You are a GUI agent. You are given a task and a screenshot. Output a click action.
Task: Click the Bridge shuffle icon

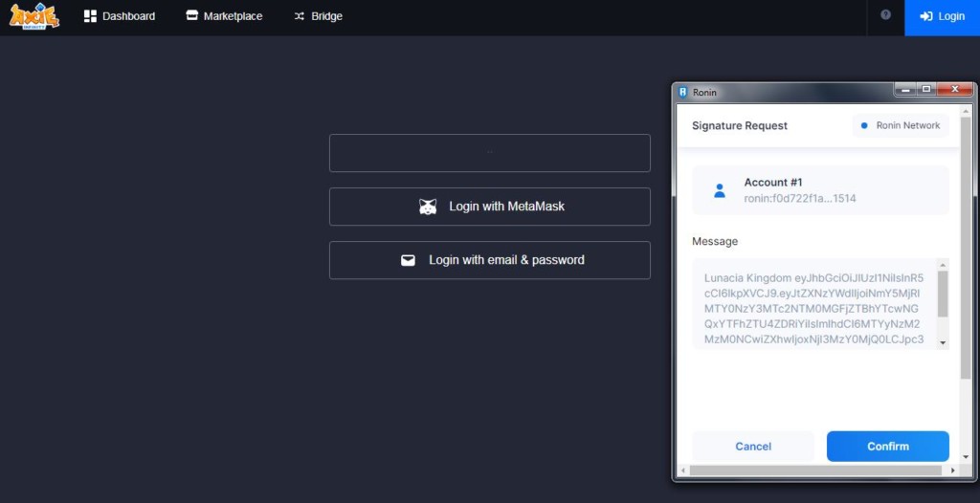[x=300, y=16]
